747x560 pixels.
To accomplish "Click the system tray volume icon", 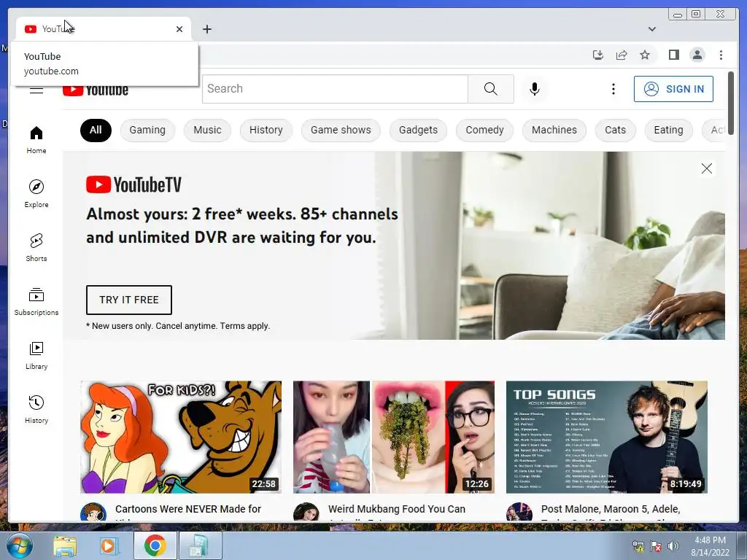I will [673, 545].
